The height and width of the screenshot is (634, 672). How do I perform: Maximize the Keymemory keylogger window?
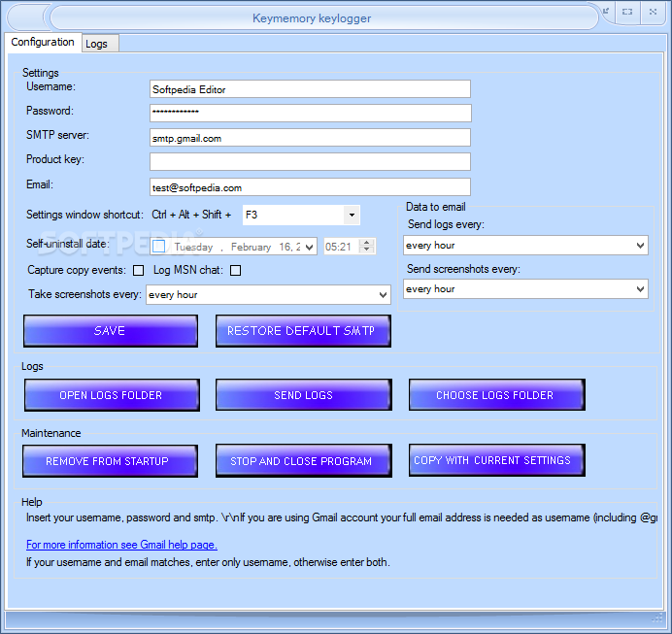click(627, 12)
